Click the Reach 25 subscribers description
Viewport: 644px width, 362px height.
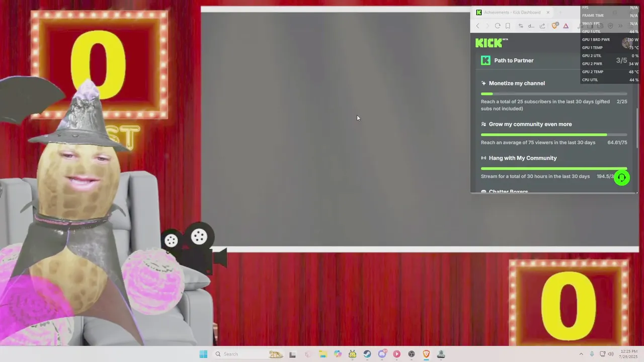(x=545, y=105)
